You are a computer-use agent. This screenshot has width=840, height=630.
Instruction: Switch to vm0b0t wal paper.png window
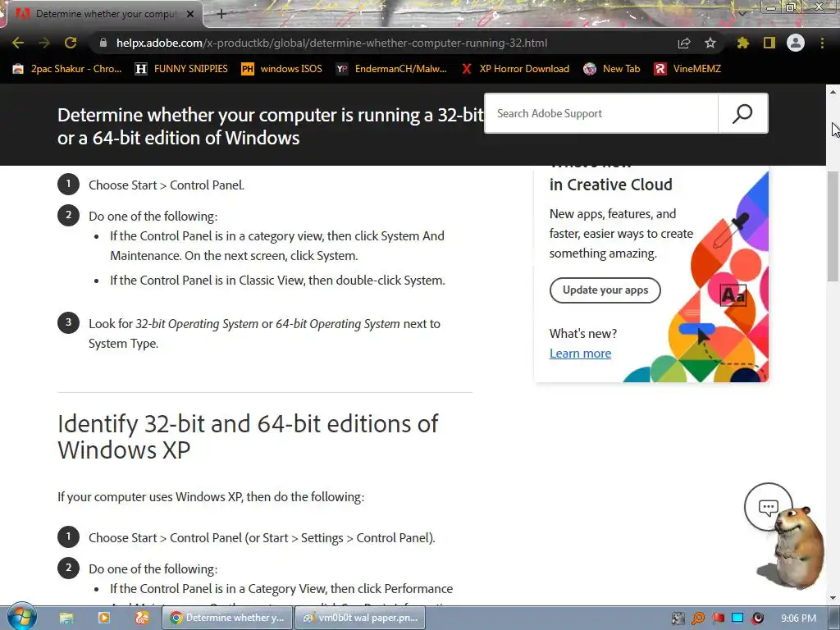click(x=360, y=618)
